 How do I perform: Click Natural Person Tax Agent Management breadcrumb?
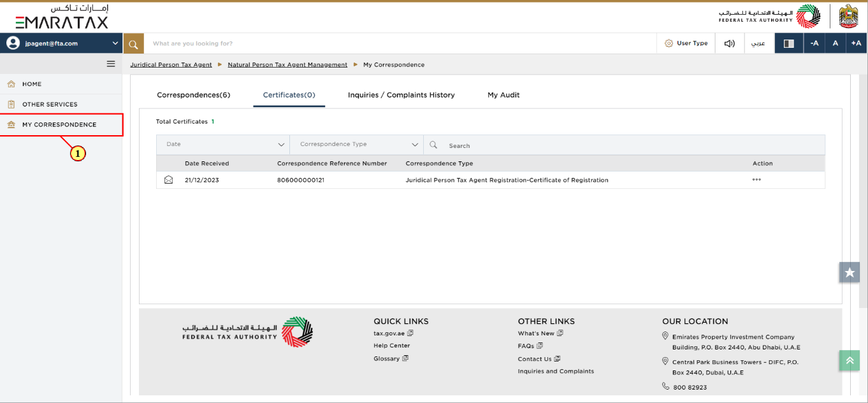click(287, 64)
